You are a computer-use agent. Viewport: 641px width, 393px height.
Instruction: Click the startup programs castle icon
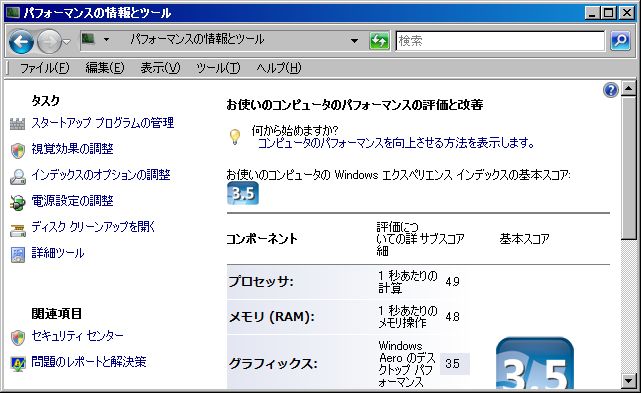(17, 124)
